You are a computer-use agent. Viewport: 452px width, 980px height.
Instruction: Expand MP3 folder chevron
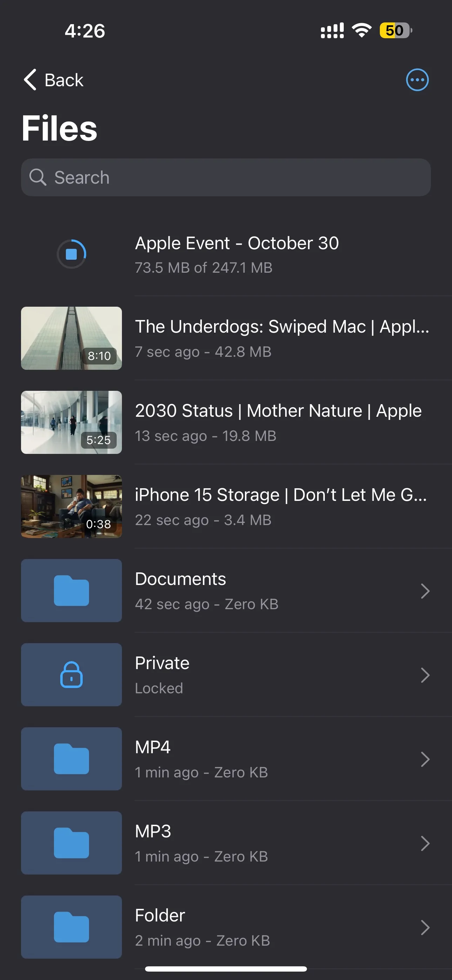425,843
